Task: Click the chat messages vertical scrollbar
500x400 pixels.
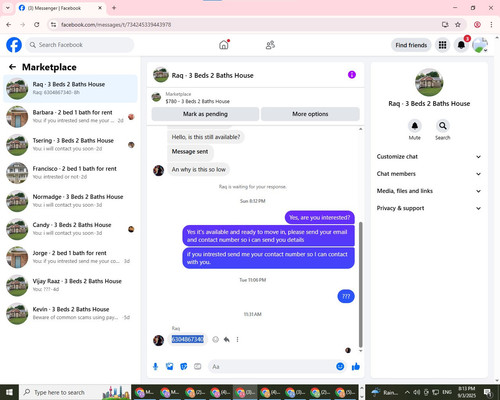Action: coord(360,284)
